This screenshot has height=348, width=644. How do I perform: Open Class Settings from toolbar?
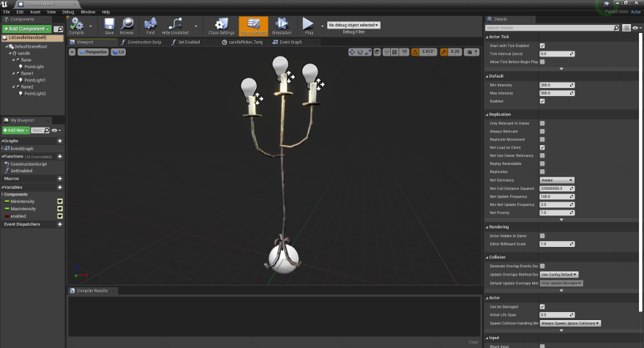click(x=221, y=26)
